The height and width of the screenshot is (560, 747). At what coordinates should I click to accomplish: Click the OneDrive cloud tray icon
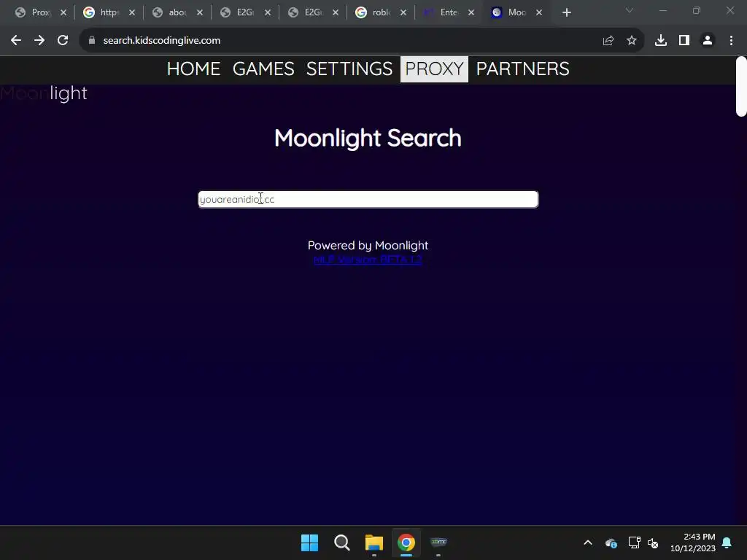[x=611, y=542]
